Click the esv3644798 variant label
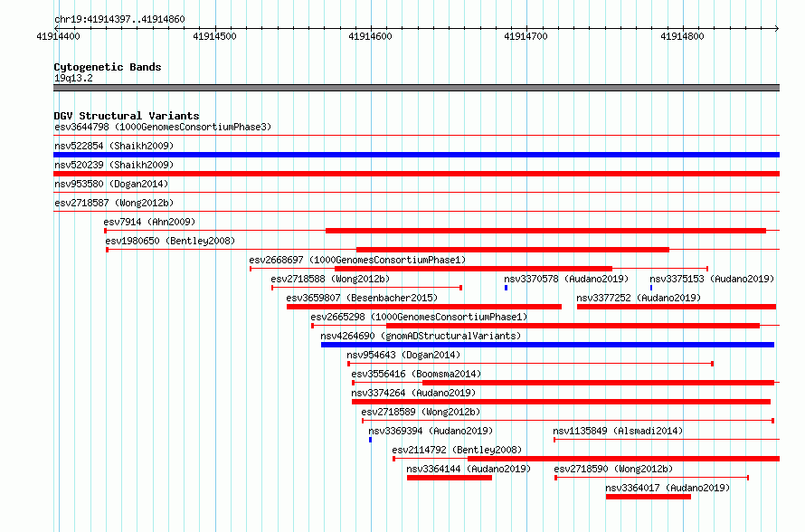Screen dimensions: 805x532 click(x=163, y=127)
